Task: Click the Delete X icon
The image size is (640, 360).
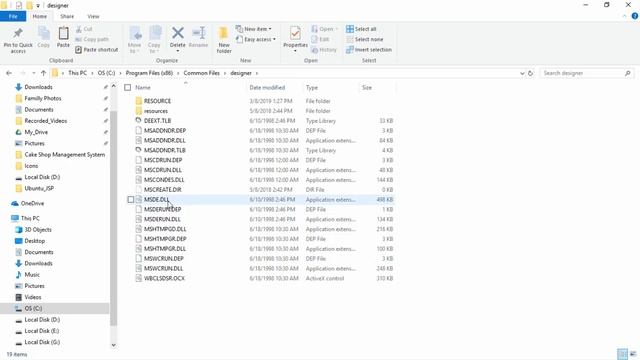Action: [178, 33]
